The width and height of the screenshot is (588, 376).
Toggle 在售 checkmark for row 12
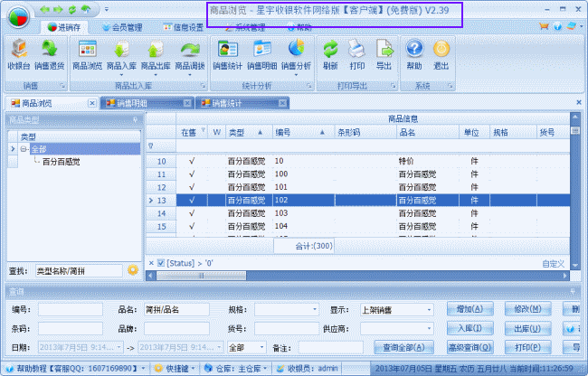pos(192,187)
